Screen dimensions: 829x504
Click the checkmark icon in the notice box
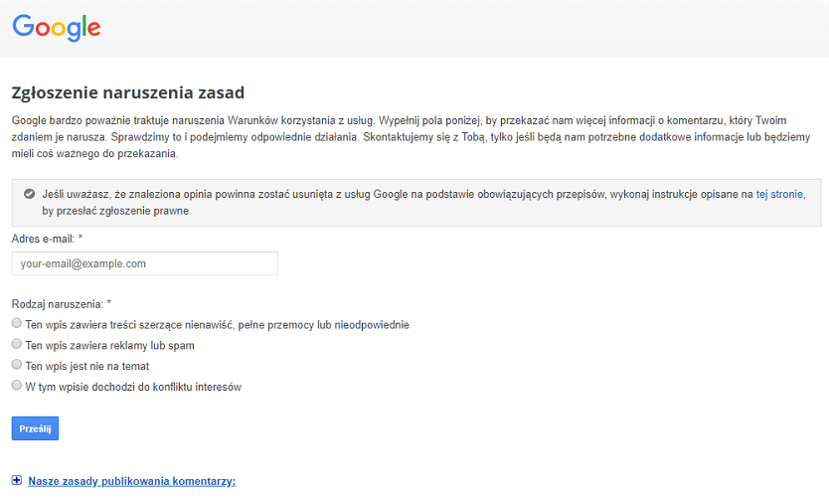(29, 194)
